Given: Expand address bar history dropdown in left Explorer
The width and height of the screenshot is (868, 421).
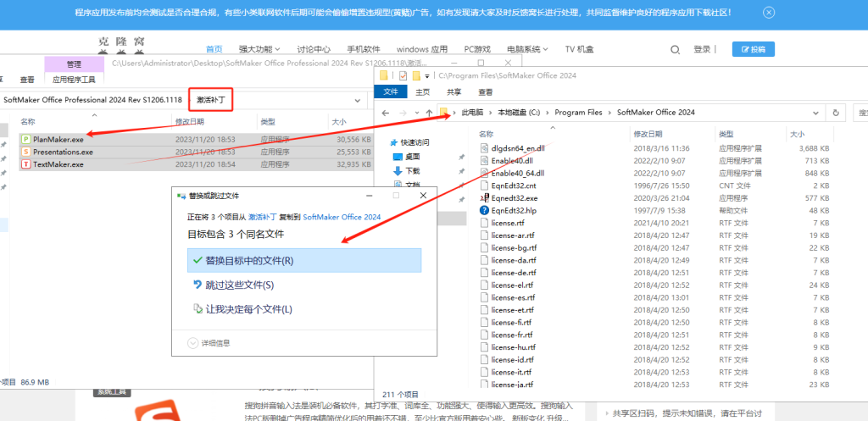Looking at the screenshot, I should click(x=357, y=101).
